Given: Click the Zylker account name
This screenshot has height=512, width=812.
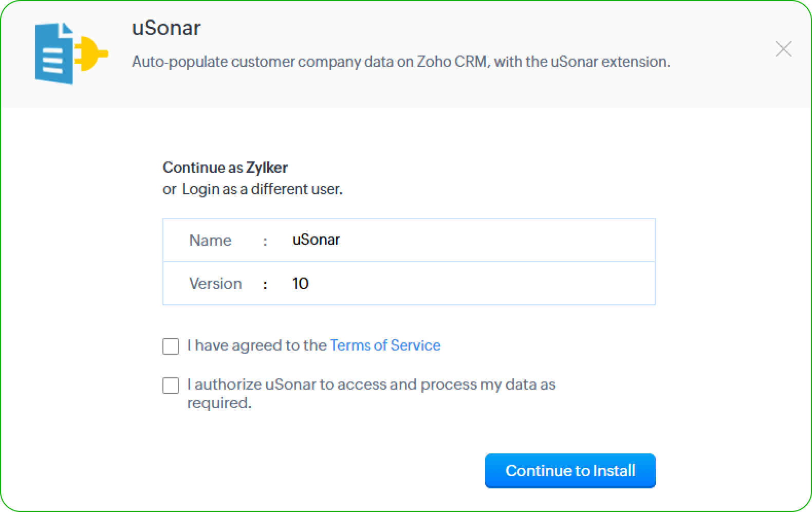Looking at the screenshot, I should tap(267, 168).
